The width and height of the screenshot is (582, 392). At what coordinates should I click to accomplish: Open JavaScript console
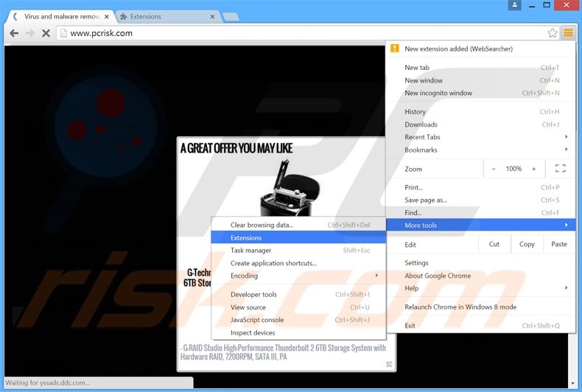[x=298, y=320]
